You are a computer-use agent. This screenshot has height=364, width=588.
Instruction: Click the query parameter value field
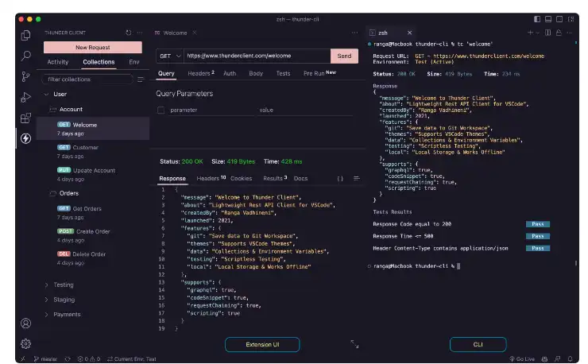pos(304,110)
